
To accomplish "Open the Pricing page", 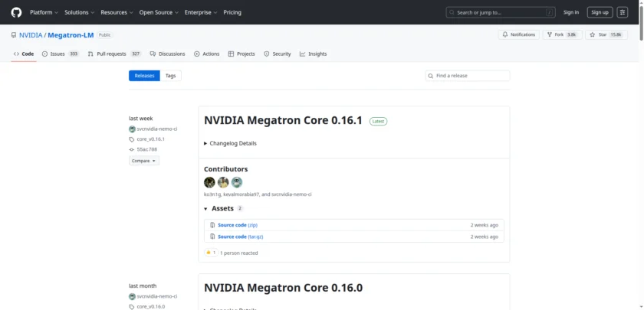I will 232,12.
